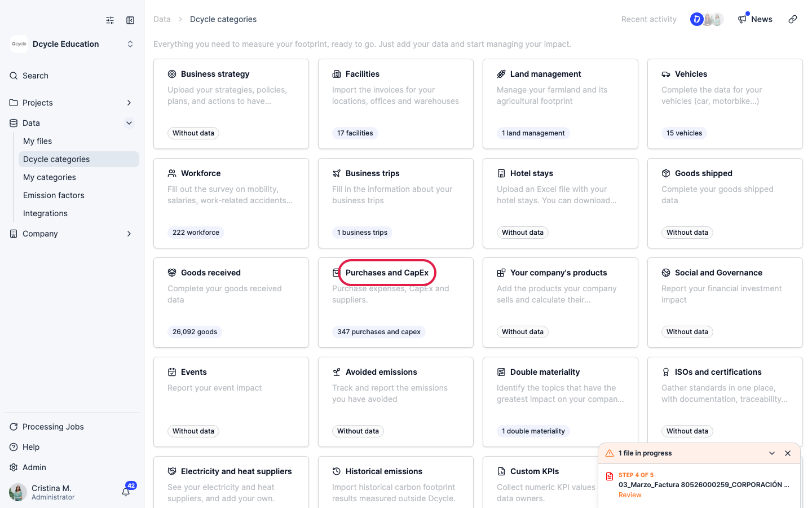Open the sidebar filter settings icon
Image resolution: width=812 pixels, height=508 pixels.
coord(110,20)
